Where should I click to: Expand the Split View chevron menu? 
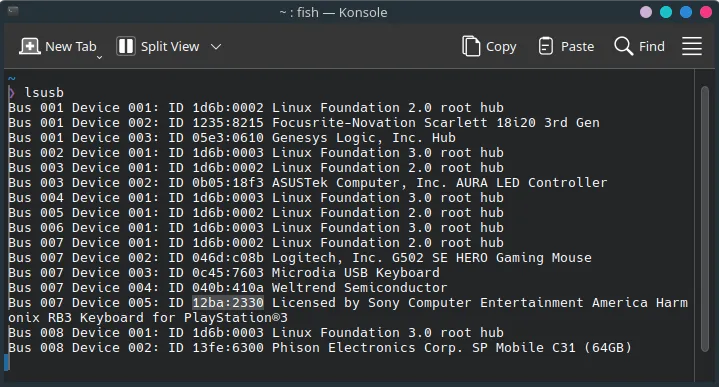pos(216,46)
